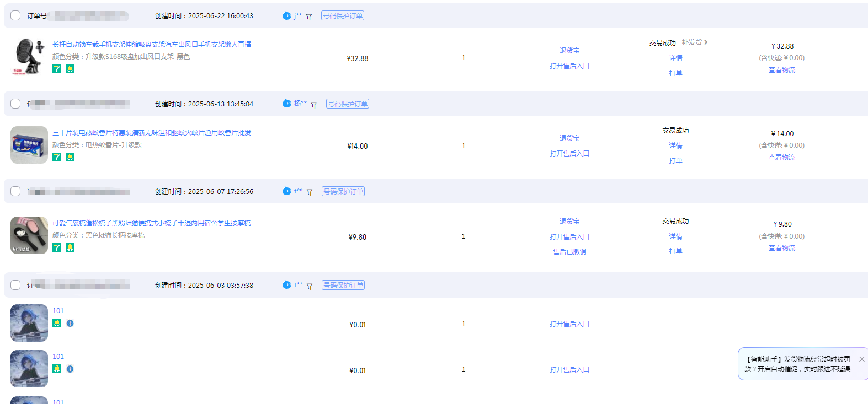Viewport: 868px width, 404px height.
Task: Click the green shield badge on the mosquito mat item
Action: (x=70, y=157)
